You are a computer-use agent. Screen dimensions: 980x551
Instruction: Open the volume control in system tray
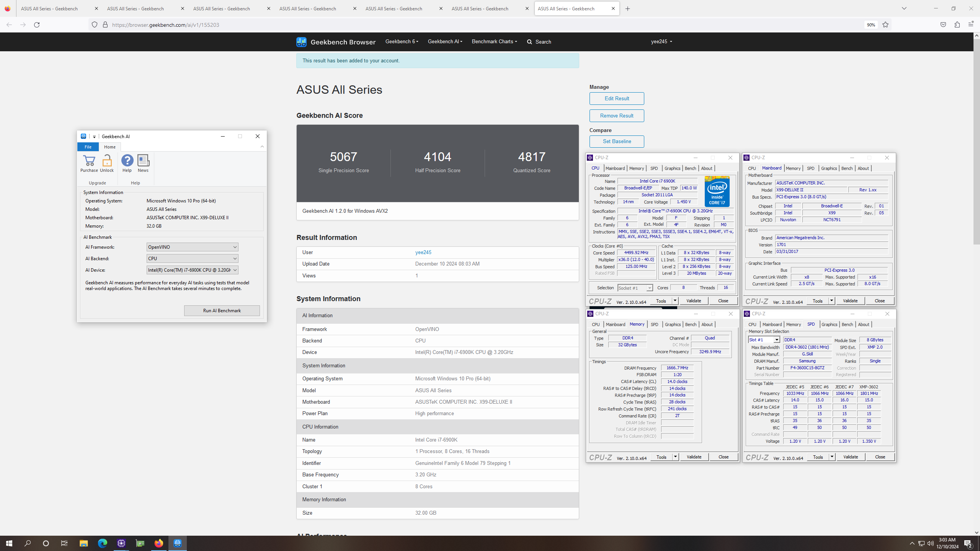point(931,543)
